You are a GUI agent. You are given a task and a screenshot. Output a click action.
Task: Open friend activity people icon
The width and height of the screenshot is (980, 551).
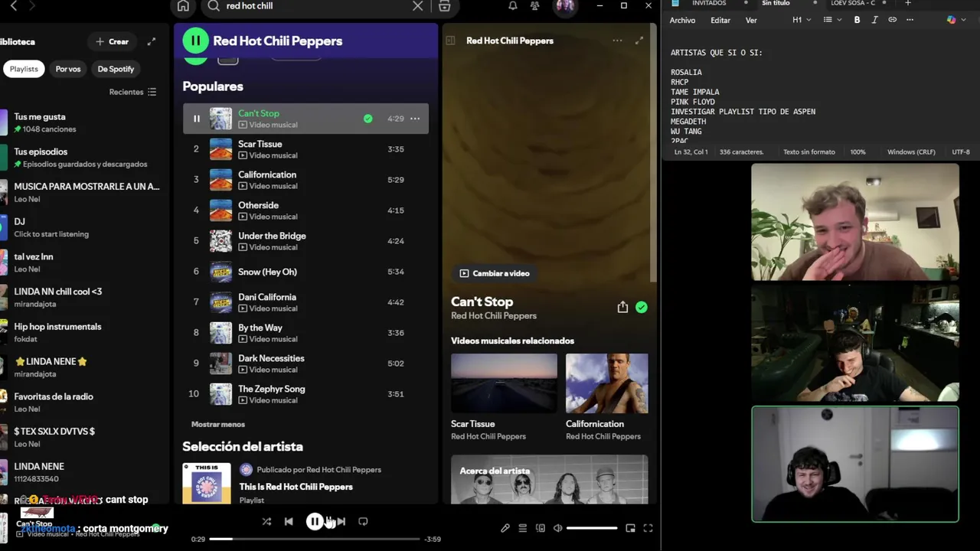point(535,6)
